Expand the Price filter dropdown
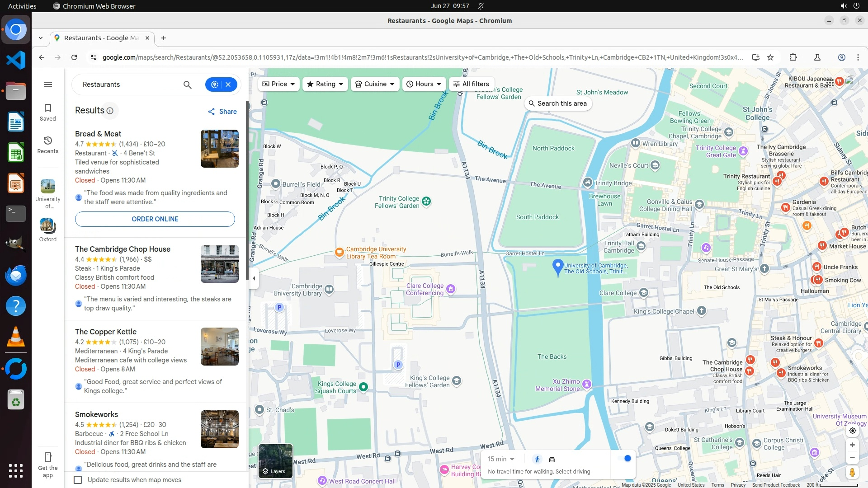868x488 pixels. pos(278,84)
